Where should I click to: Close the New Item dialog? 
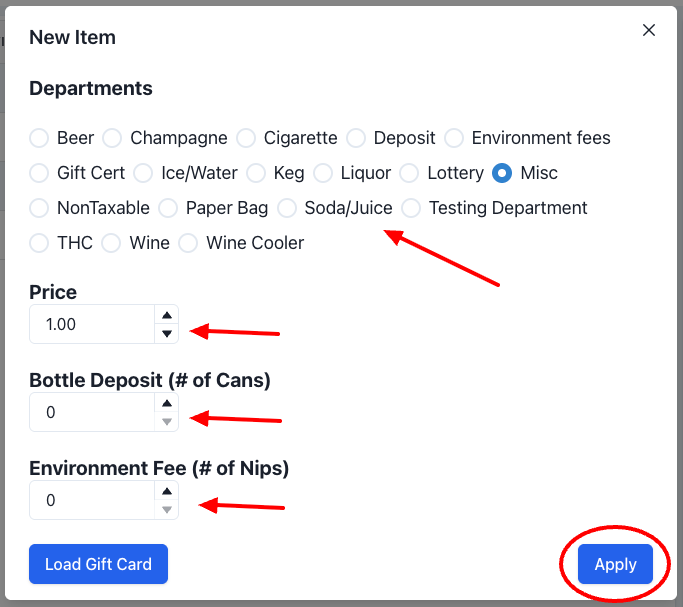tap(649, 30)
